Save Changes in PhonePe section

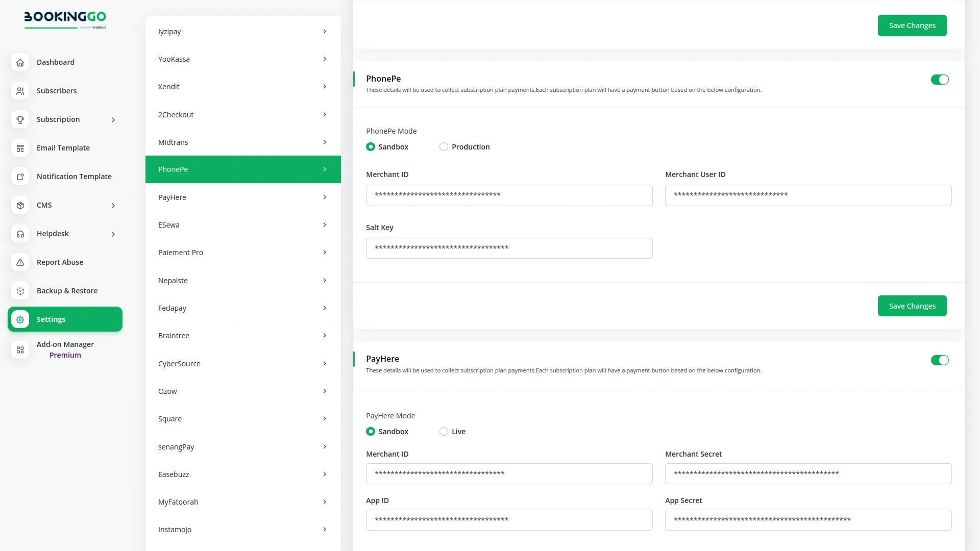click(912, 306)
